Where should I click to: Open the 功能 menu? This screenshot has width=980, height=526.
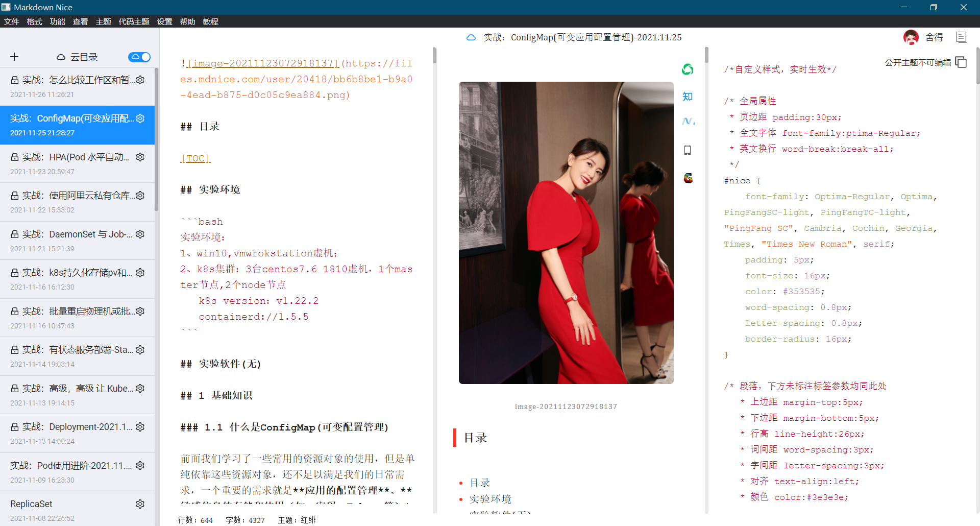coord(57,21)
